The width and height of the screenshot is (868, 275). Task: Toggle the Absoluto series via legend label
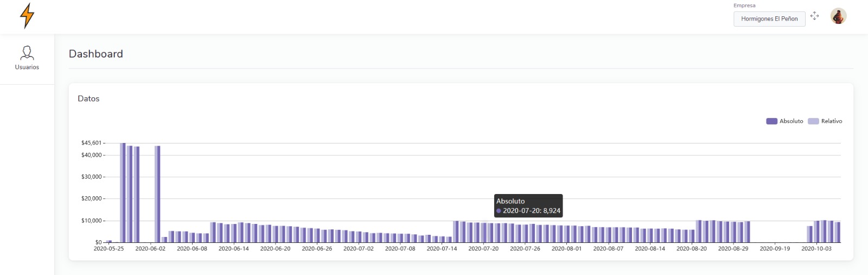click(791, 121)
